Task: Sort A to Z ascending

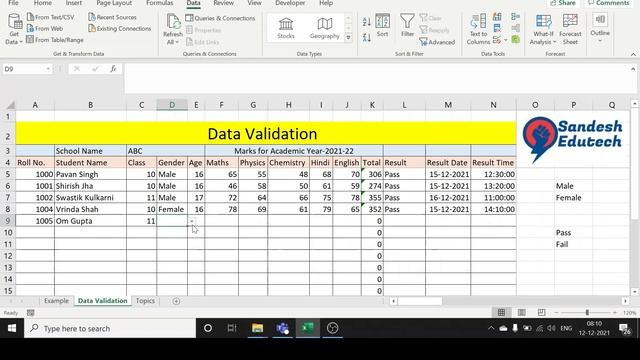Action: pyautogui.click(x=367, y=22)
